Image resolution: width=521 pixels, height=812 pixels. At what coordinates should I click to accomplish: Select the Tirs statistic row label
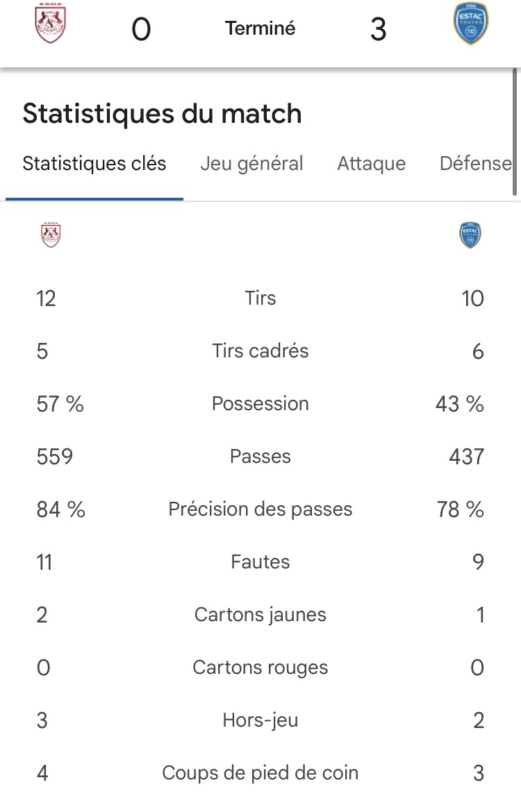click(260, 298)
